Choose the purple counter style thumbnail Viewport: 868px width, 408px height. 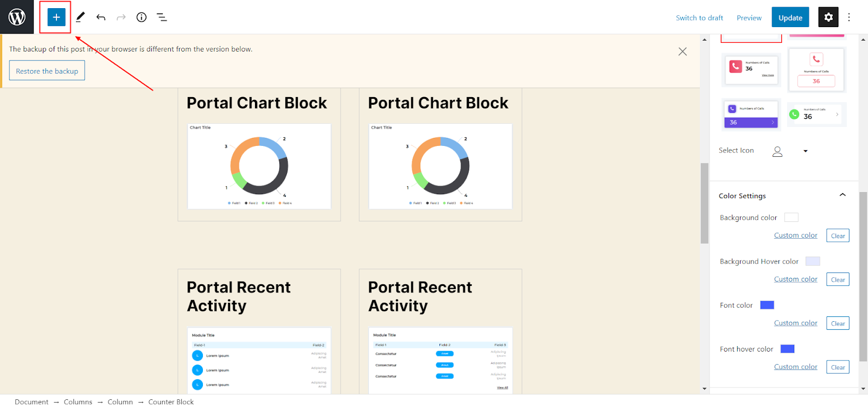pos(751,114)
